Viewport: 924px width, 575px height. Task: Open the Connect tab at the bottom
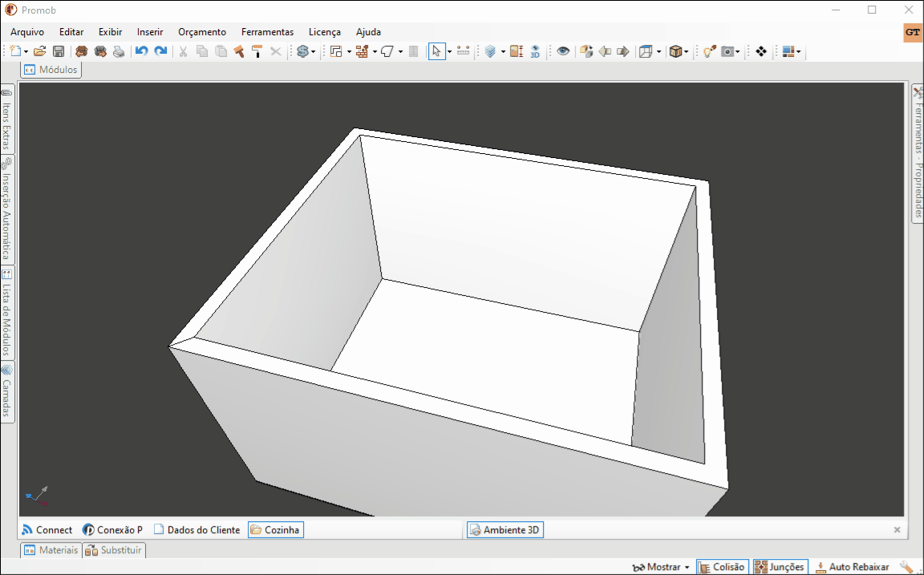47,529
